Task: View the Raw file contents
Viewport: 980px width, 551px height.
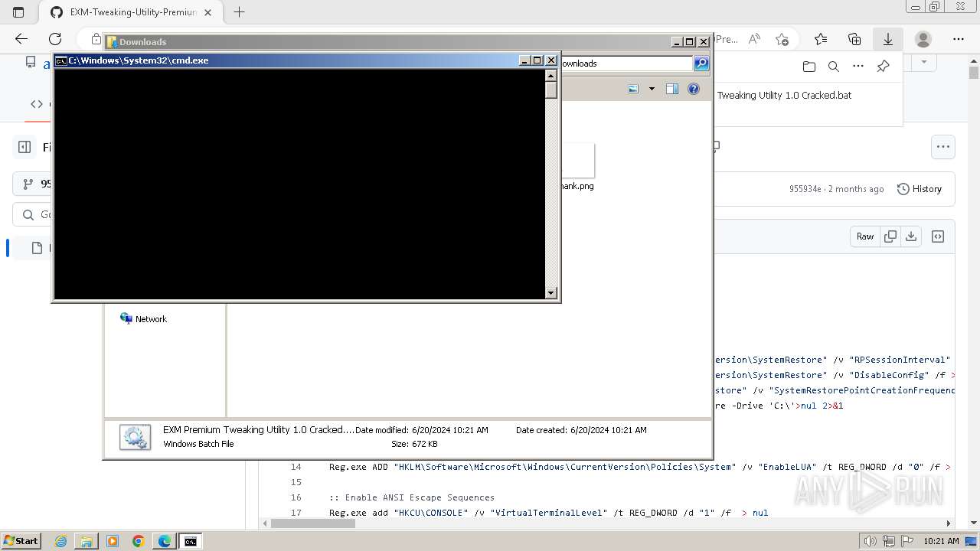Action: click(865, 236)
